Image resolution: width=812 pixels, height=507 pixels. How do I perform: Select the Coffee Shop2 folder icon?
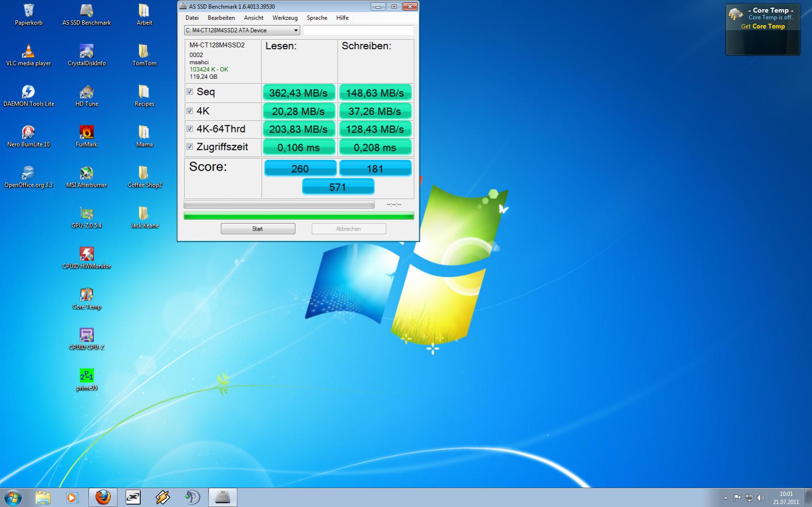click(144, 177)
